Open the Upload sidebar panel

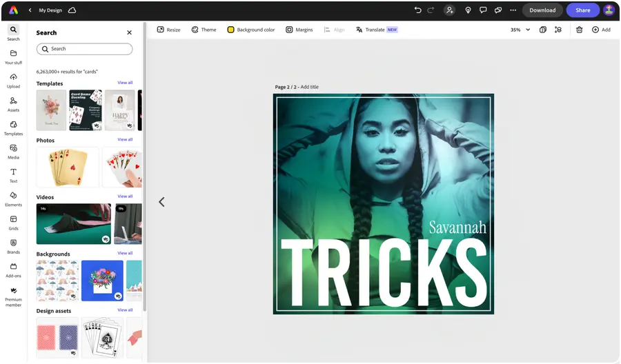click(14, 81)
